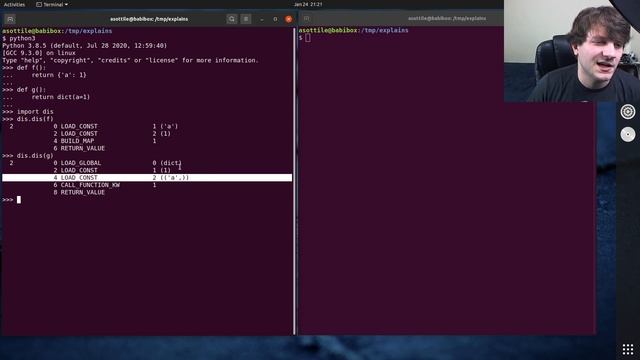Open the disc icon in dock
640x360 pixels.
(x=628, y=134)
